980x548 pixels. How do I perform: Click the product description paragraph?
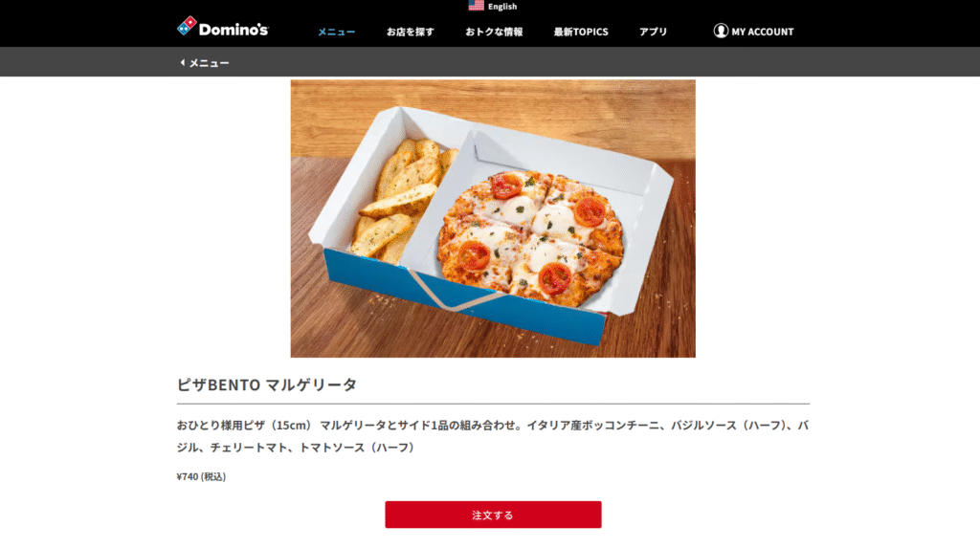tap(493, 436)
